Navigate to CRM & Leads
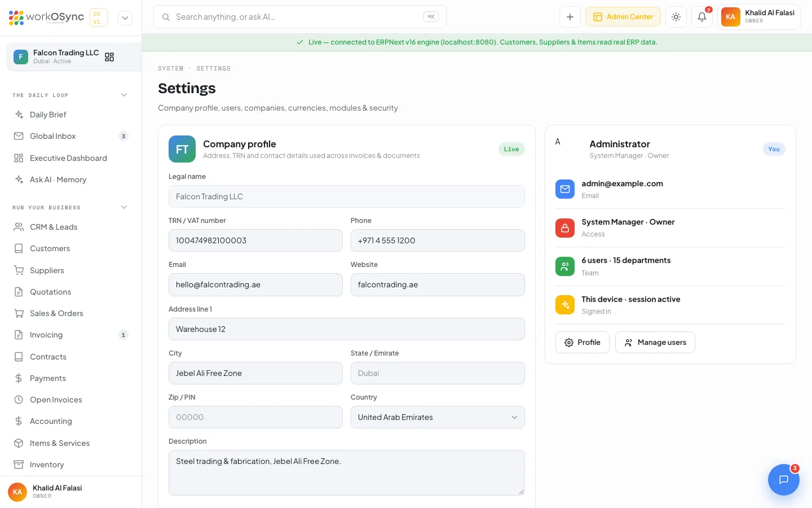This screenshot has width=812, height=508. (x=71, y=227)
